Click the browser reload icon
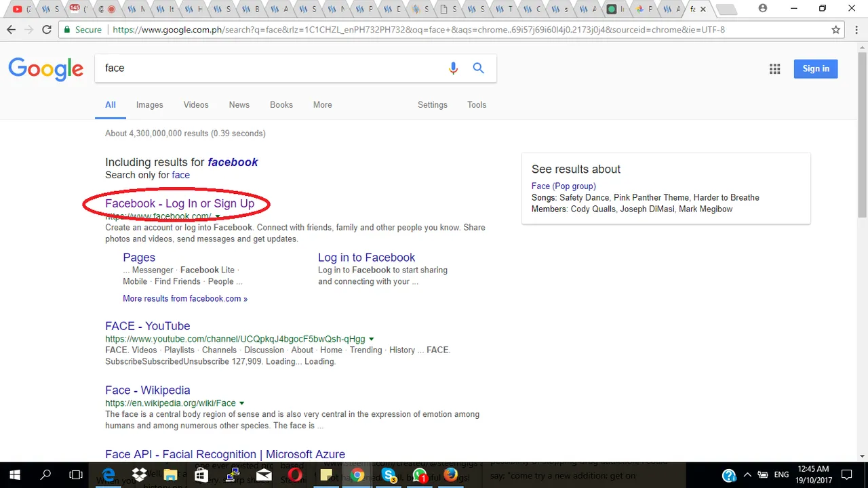The height and width of the screenshot is (488, 868). tap(46, 30)
